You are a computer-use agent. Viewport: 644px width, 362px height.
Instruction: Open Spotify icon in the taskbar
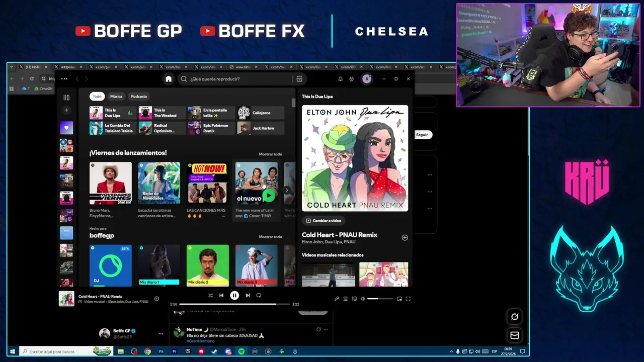(x=242, y=351)
